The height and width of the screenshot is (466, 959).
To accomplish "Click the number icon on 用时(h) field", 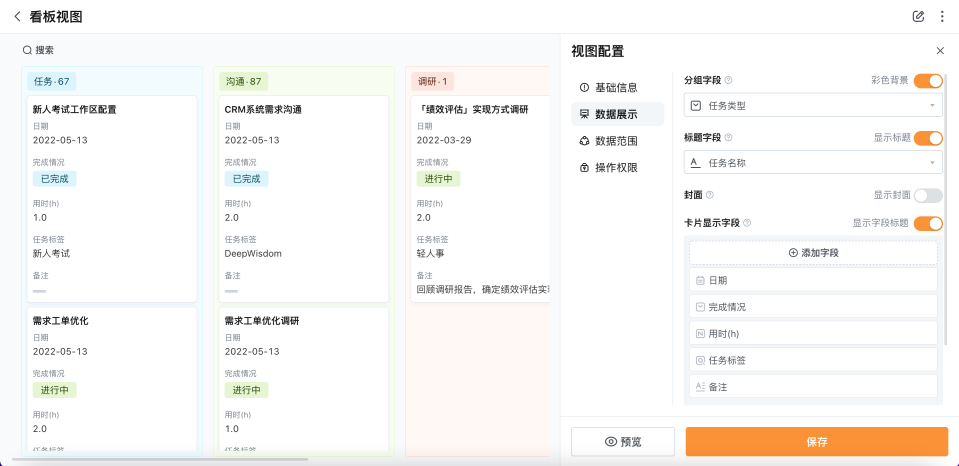I will pyautogui.click(x=701, y=334).
